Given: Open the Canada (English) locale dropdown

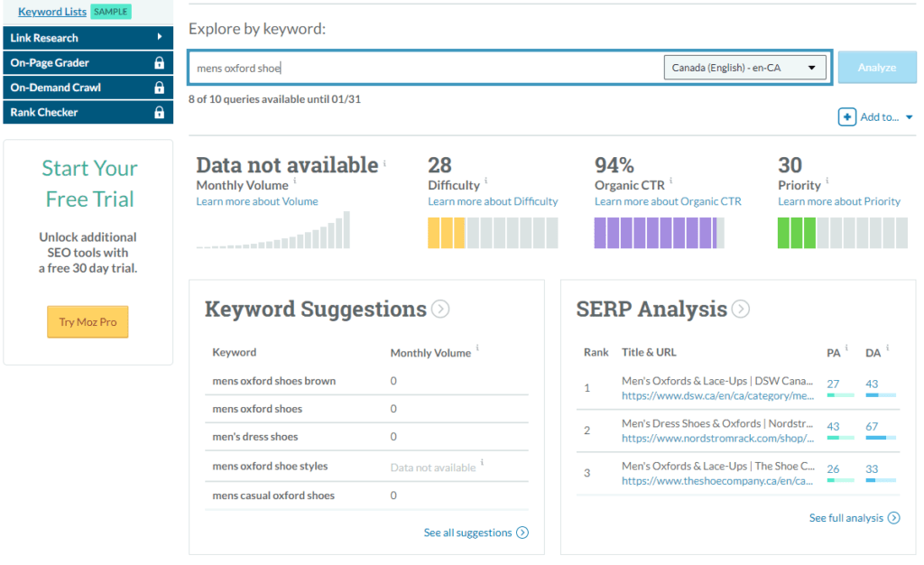Looking at the screenshot, I should pos(744,68).
